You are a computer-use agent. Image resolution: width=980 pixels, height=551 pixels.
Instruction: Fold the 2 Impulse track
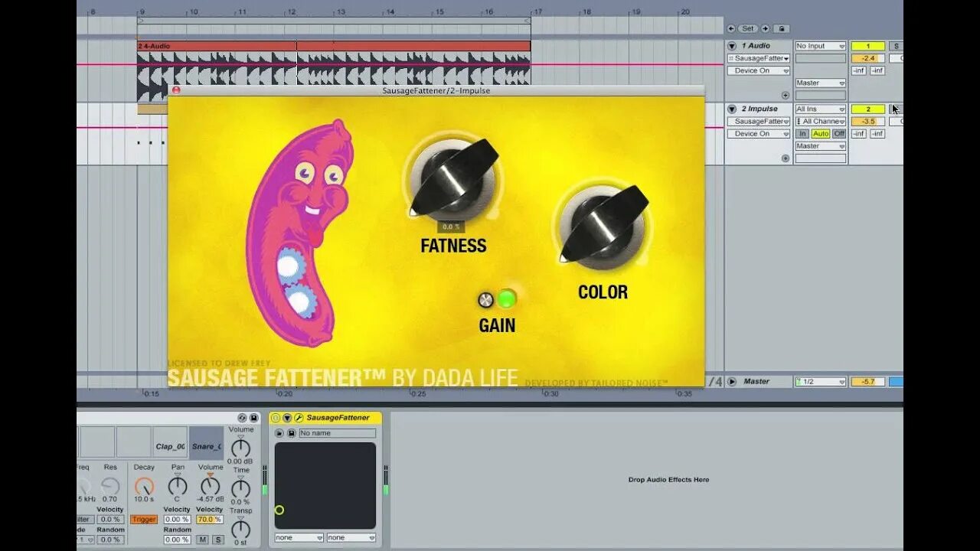[732, 109]
